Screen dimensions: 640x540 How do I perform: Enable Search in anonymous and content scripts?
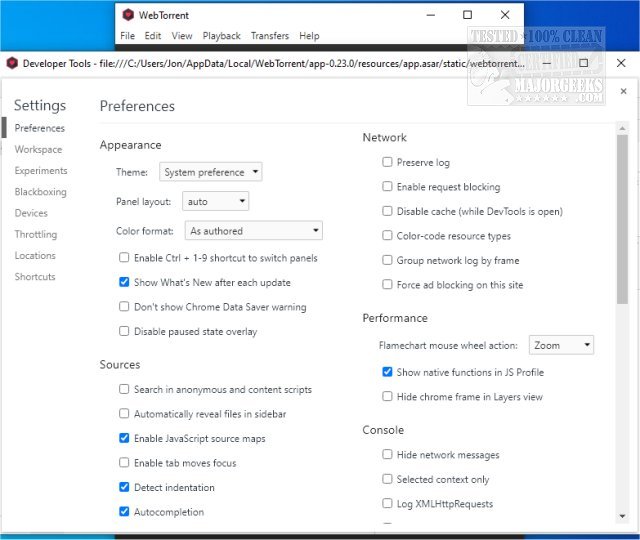click(x=124, y=389)
